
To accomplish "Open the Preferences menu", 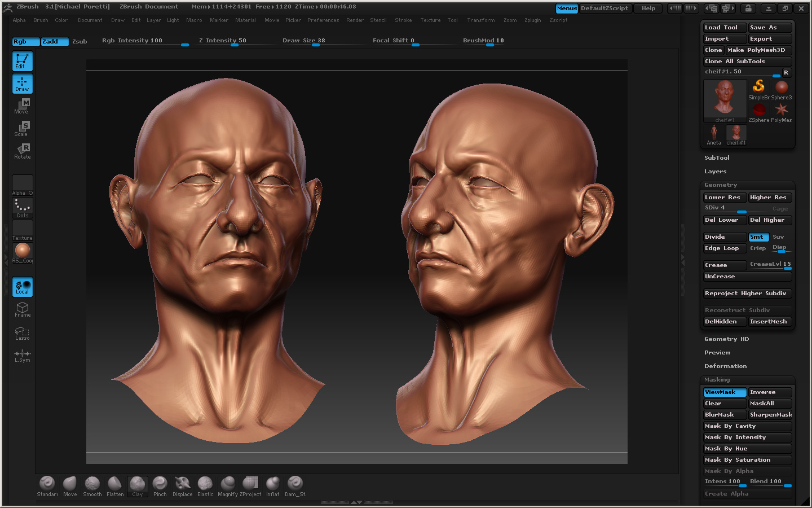I will 323,20.
